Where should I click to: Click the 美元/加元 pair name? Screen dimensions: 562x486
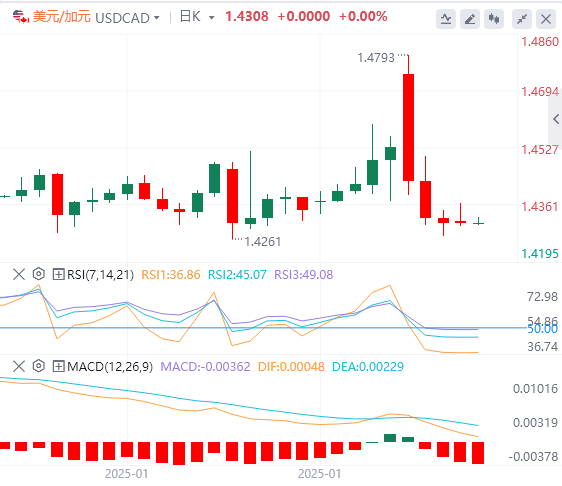(62, 17)
